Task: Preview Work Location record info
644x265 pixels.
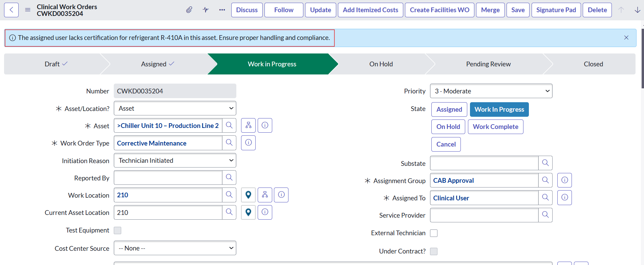Action: [x=281, y=195]
